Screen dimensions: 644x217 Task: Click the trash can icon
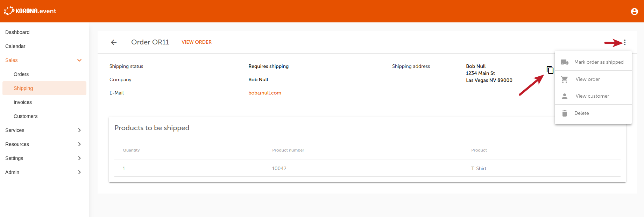coord(565,113)
